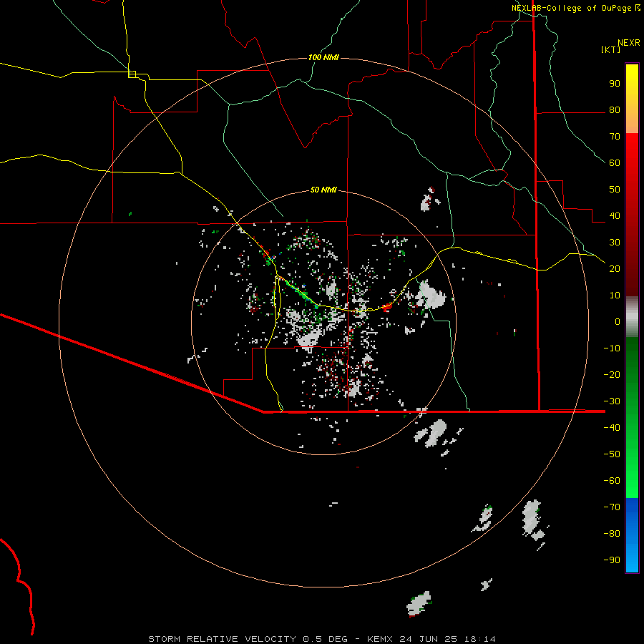The width and height of the screenshot is (644, 644).
Task: Click the 100 NMI range ring label
Action: (323, 57)
